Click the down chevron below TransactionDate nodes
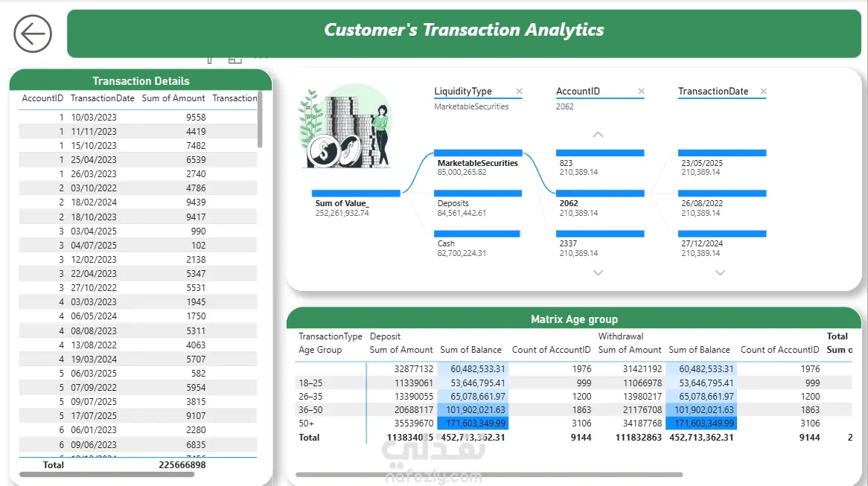 [x=720, y=272]
